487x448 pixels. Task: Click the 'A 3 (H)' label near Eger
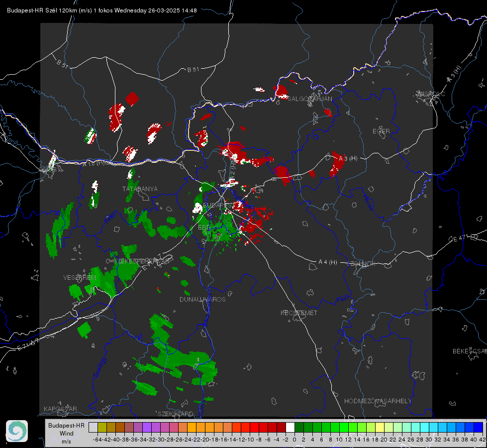[x=348, y=159]
